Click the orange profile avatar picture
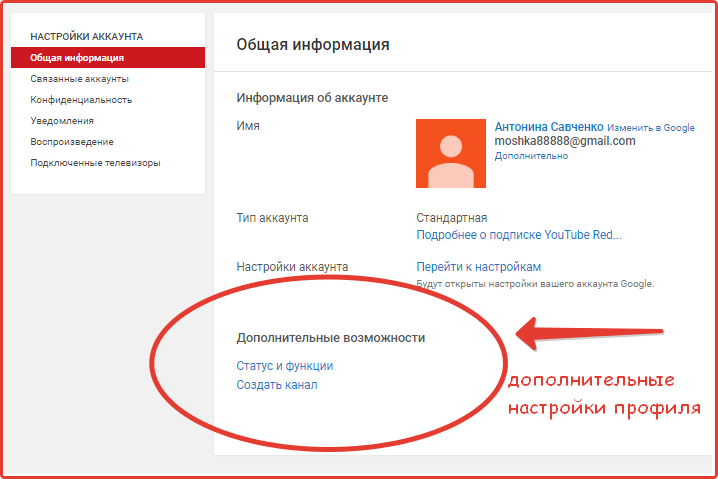The height and width of the screenshot is (479, 718). point(451,153)
